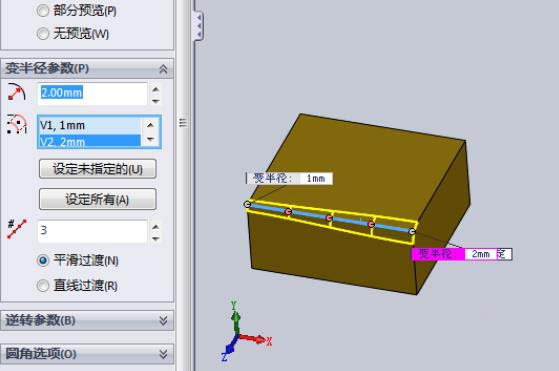Click the third red control point on edge
This screenshot has width=559, height=371.
point(371,225)
